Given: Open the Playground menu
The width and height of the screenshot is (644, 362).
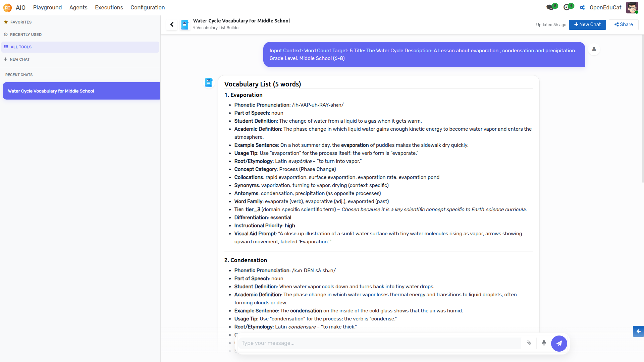Looking at the screenshot, I should [x=47, y=7].
